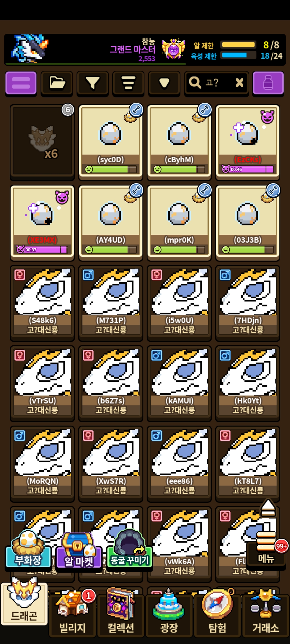The height and width of the screenshot is (644, 290).
Task: Expand the down-triangle dropdown in toolbar
Action: pyautogui.click(x=164, y=83)
